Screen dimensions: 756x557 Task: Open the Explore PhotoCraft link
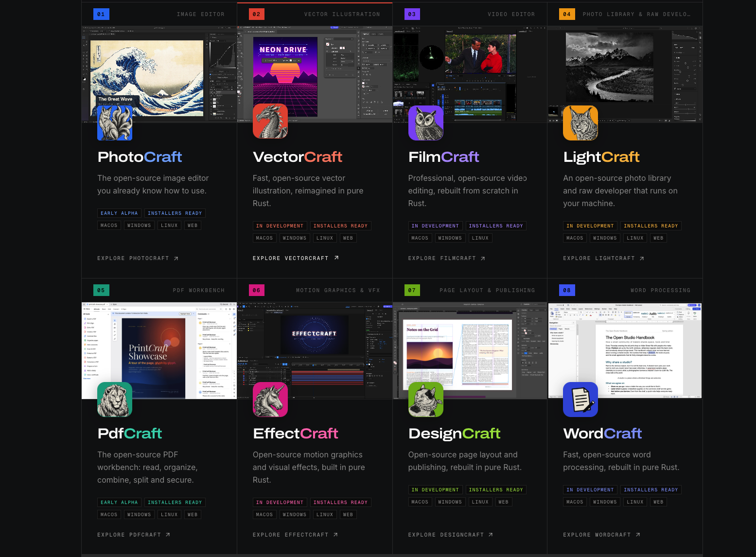tap(138, 259)
